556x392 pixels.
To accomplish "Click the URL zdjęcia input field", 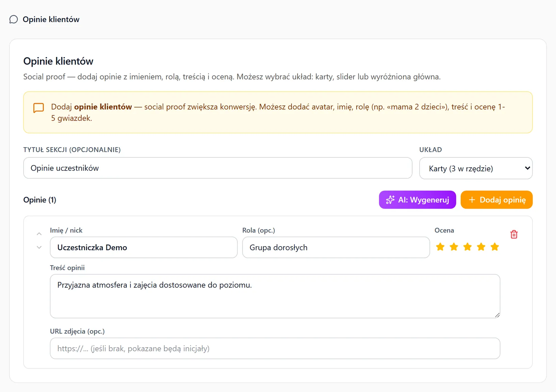I will pos(275,348).
